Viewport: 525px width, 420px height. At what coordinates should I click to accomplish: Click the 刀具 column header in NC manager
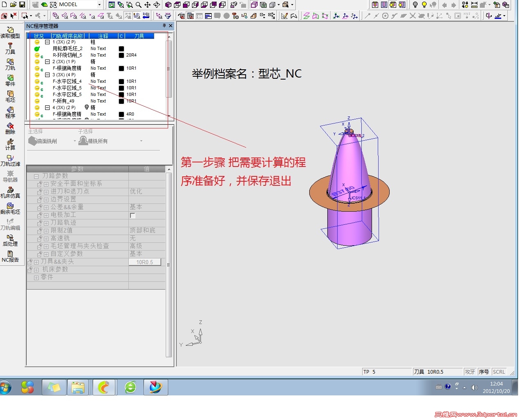[x=139, y=36]
